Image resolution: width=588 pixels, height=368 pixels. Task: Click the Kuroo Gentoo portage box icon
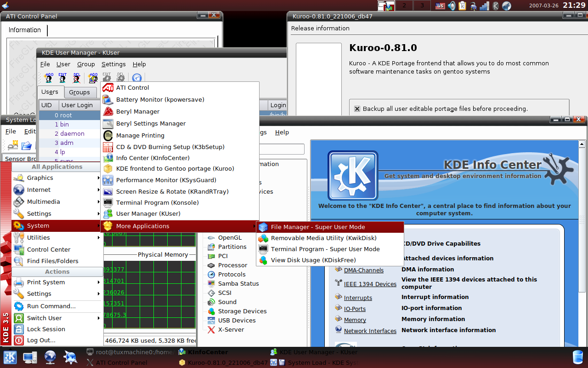click(108, 169)
